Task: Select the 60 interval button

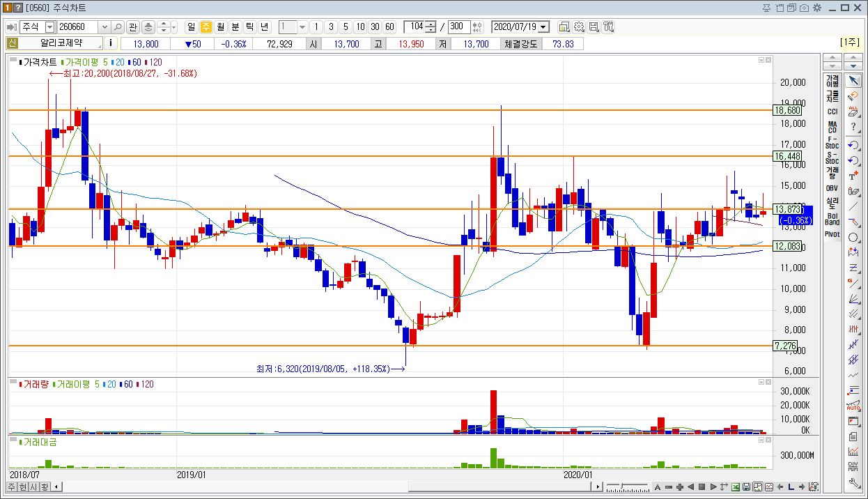Action: point(389,27)
